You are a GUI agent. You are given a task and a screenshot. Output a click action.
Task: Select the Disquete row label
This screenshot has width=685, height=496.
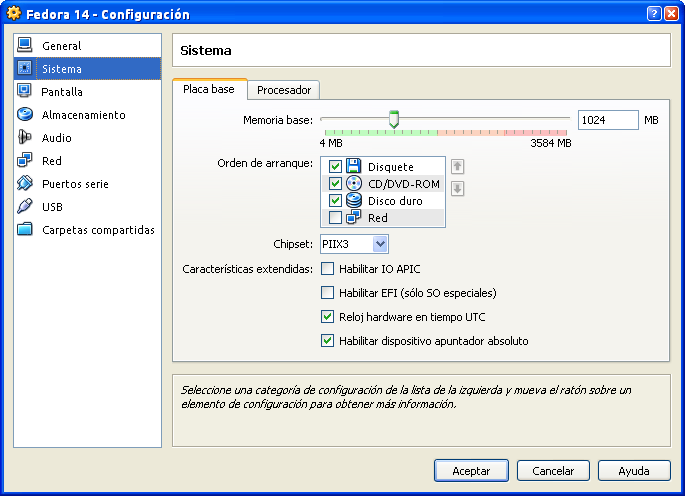391,167
